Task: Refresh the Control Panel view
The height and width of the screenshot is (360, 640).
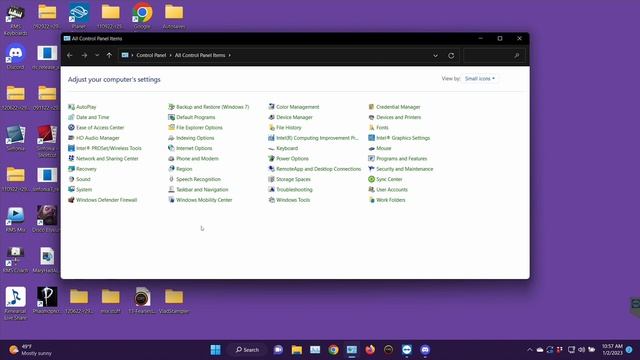Action: coord(451,56)
